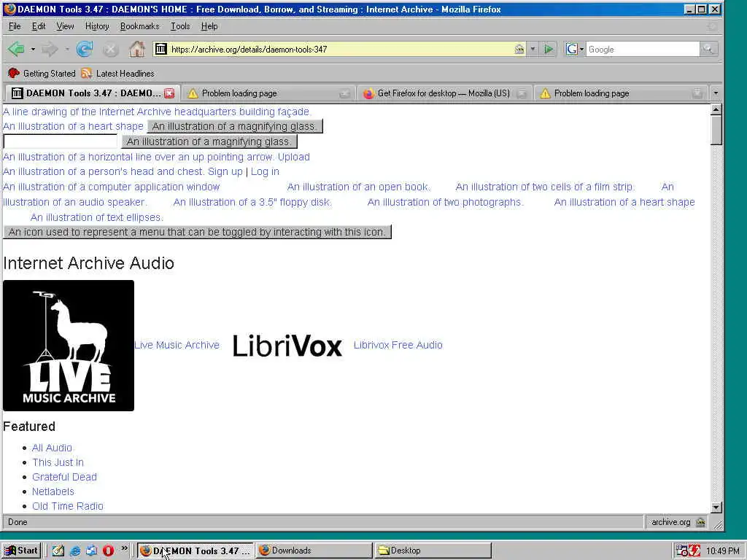
Task: Click the Archive site icon in address bar
Action: (161, 49)
